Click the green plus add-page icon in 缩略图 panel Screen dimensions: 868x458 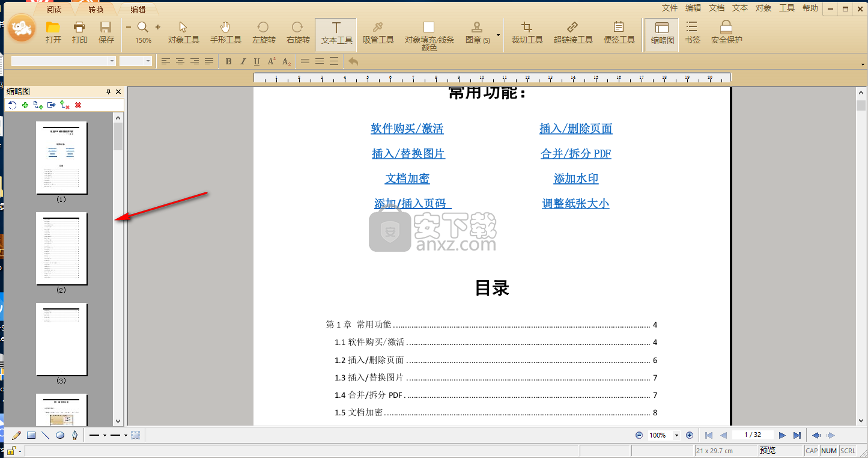pos(25,105)
